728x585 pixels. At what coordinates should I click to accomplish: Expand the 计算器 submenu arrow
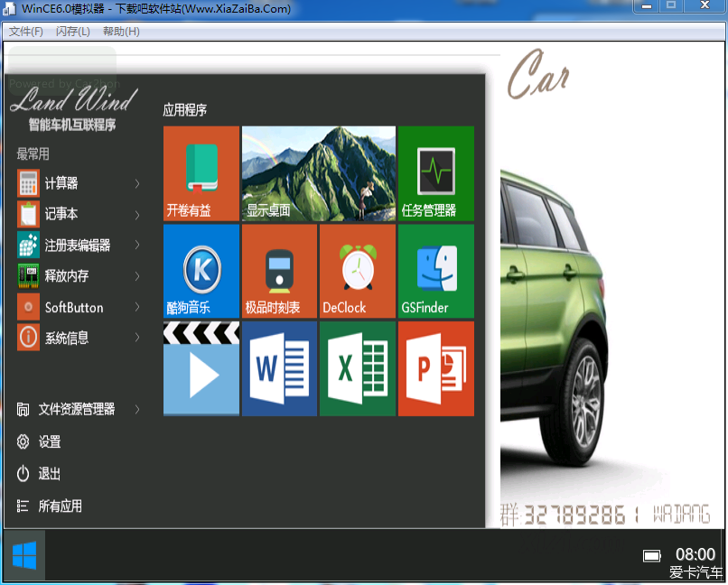pos(137,183)
